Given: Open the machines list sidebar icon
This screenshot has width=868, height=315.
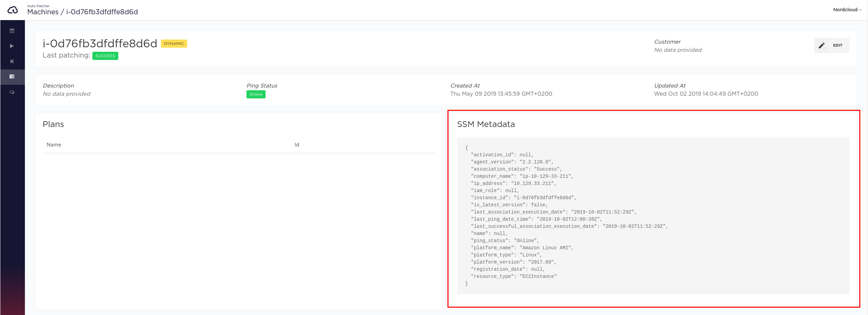Looking at the screenshot, I should point(12,77).
